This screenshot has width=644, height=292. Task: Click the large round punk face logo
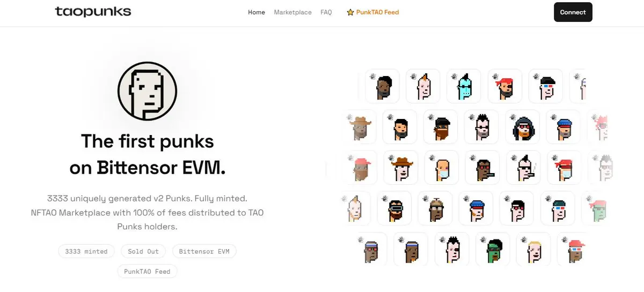(147, 91)
